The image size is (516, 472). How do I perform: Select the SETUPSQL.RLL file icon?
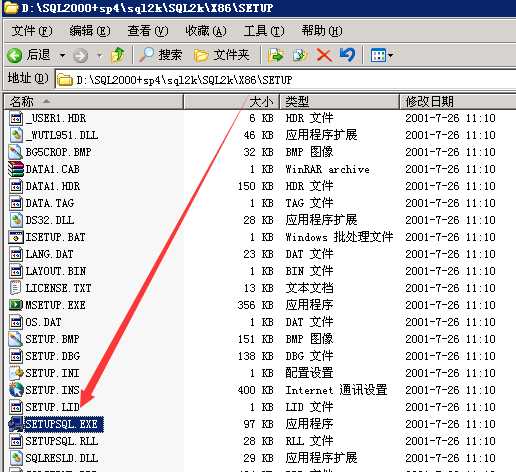16,441
